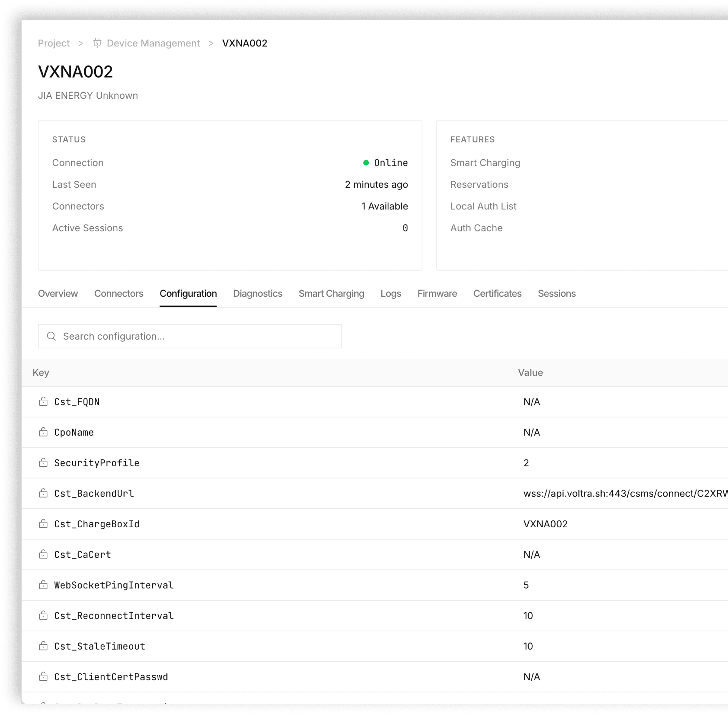Click the lock icon beside SecurityProfile
Screen dimensions: 728x715
click(43, 462)
